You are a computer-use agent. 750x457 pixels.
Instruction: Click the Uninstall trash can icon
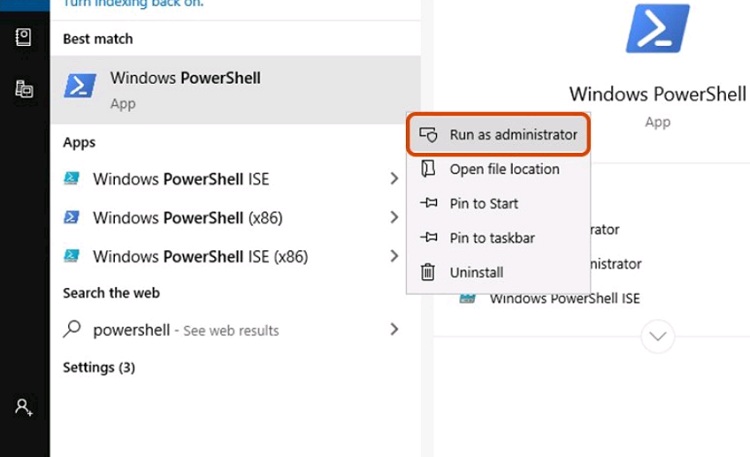428,272
